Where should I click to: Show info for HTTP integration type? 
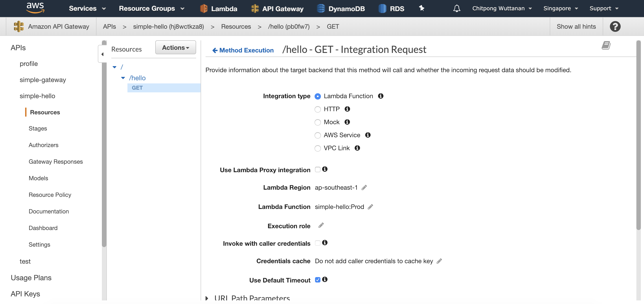[x=347, y=109]
